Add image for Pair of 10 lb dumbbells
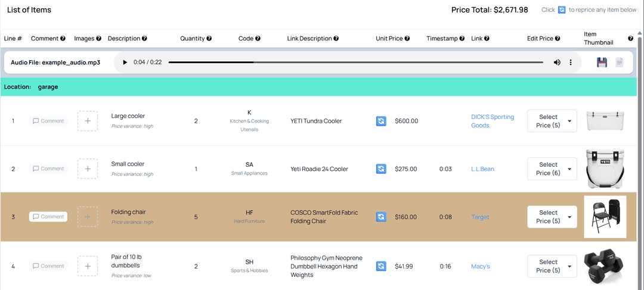Screen dimensions: 644x290 click(x=88, y=266)
